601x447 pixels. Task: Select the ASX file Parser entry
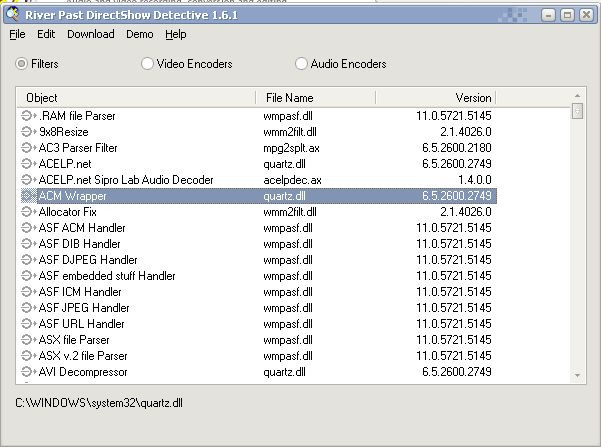coord(257,340)
